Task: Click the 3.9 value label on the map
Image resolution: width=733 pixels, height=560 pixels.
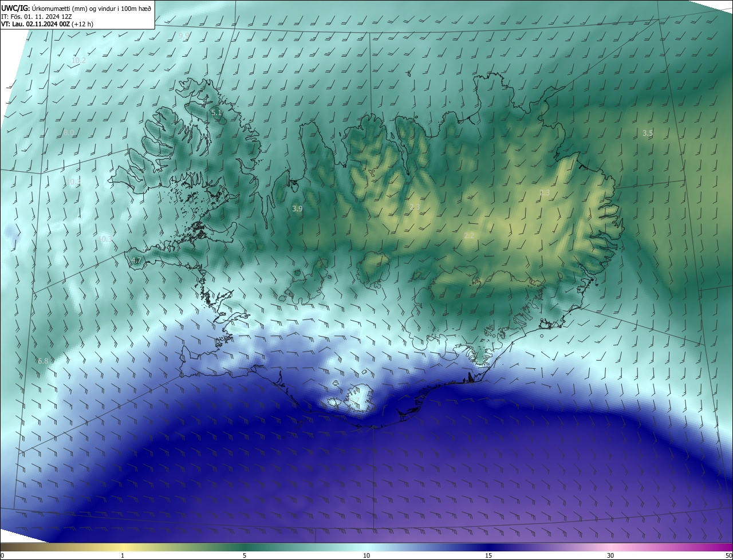Action: [x=297, y=209]
